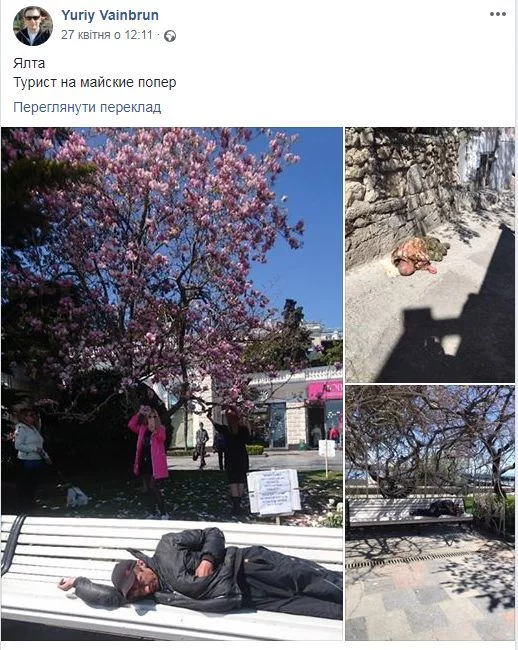Click the woman in pink coat
This screenshot has height=650, width=518.
pos(148,449)
